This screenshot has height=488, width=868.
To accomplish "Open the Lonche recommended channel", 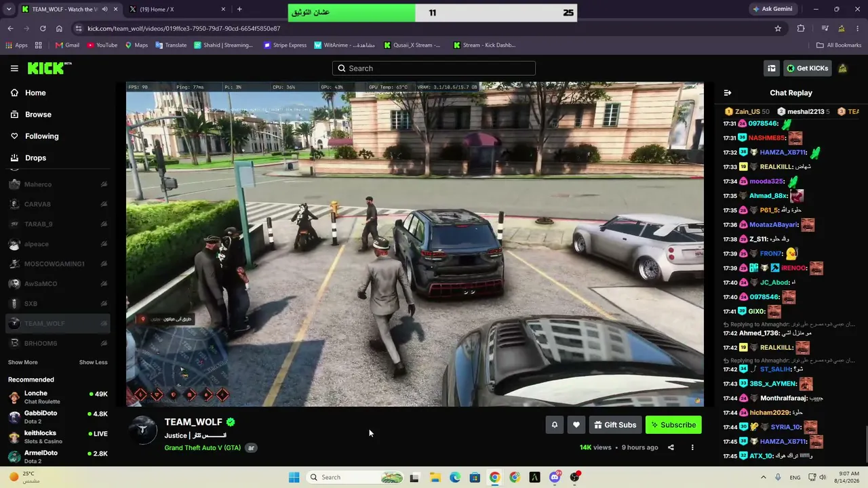I will pos(58,397).
